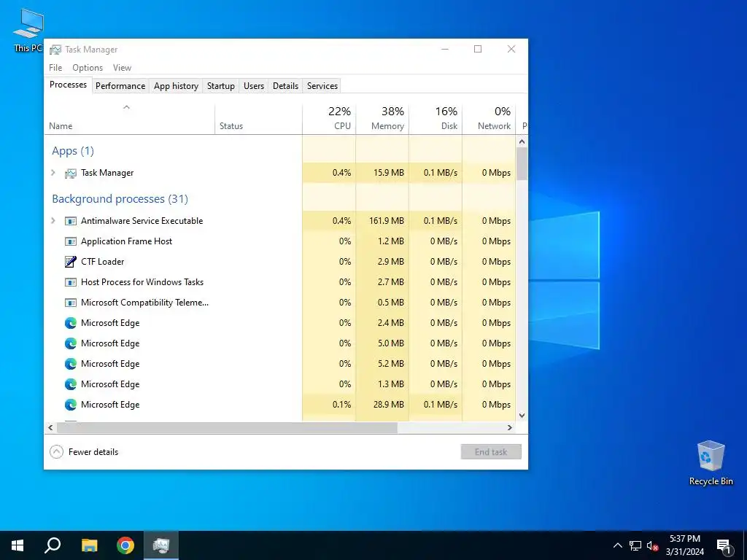Click the Microsoft Compatibility Telemetry process icon
Image resolution: width=747 pixels, height=560 pixels.
[x=71, y=303]
